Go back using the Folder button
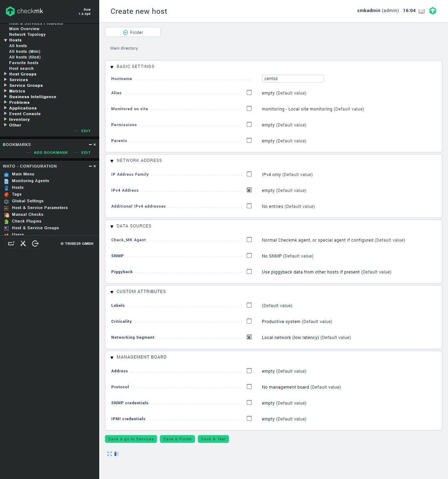The height and width of the screenshot is (479, 448). pos(133,32)
